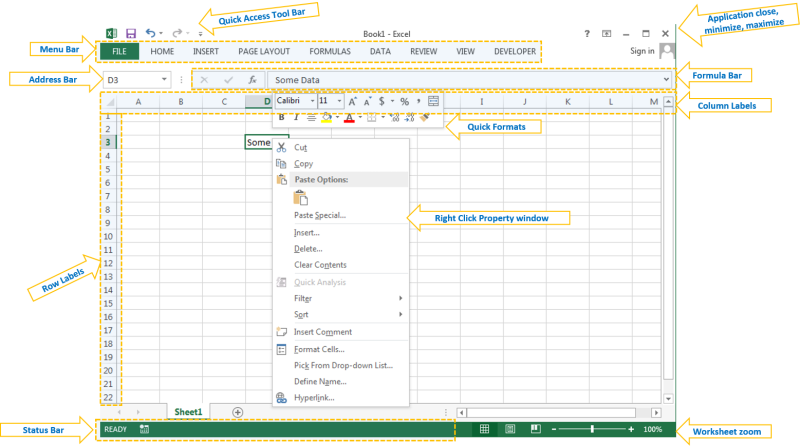The height and width of the screenshot is (446, 800).
Task: Toggle Bold in the mini toolbar
Action: [x=281, y=118]
